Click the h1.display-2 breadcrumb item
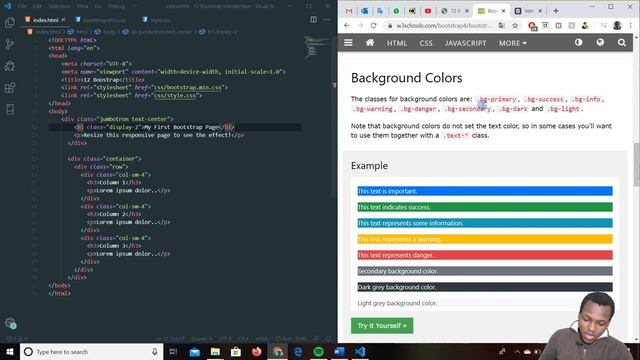The image size is (640, 360). (218, 31)
